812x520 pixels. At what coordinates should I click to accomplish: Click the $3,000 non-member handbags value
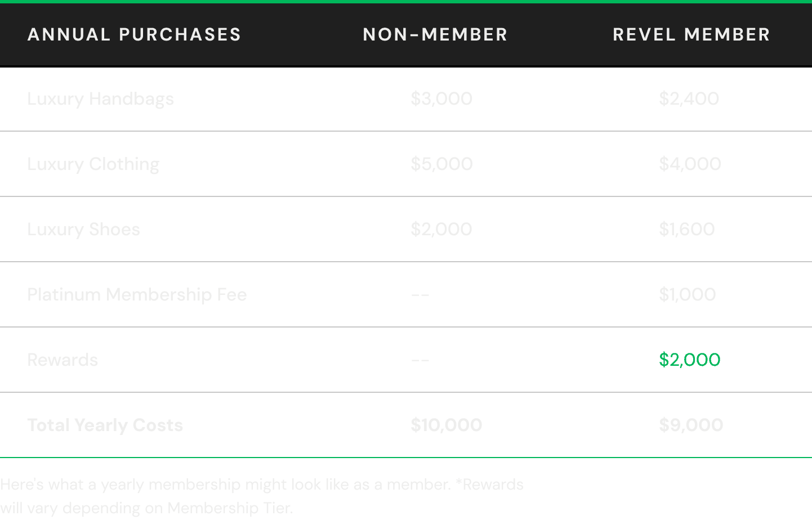tap(441, 98)
